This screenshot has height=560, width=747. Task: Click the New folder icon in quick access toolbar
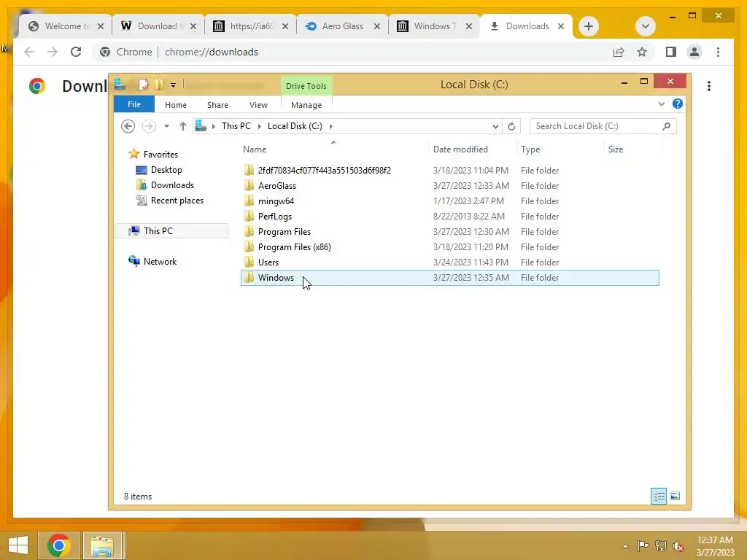[159, 85]
